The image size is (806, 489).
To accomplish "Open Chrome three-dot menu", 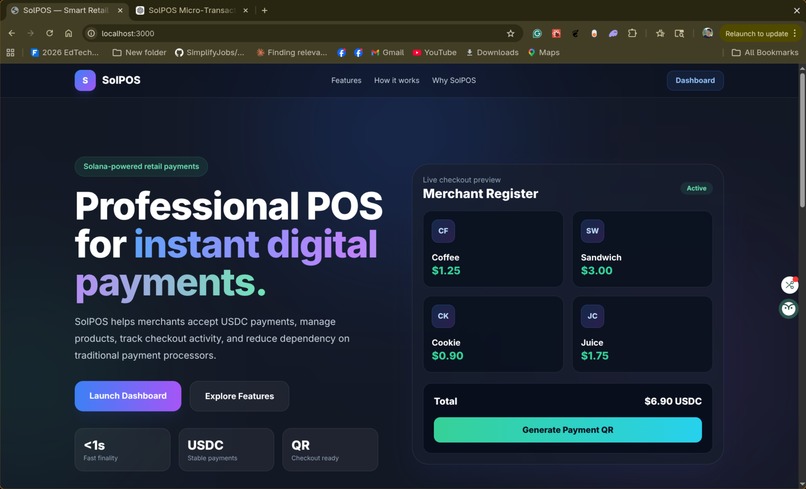I will (795, 33).
